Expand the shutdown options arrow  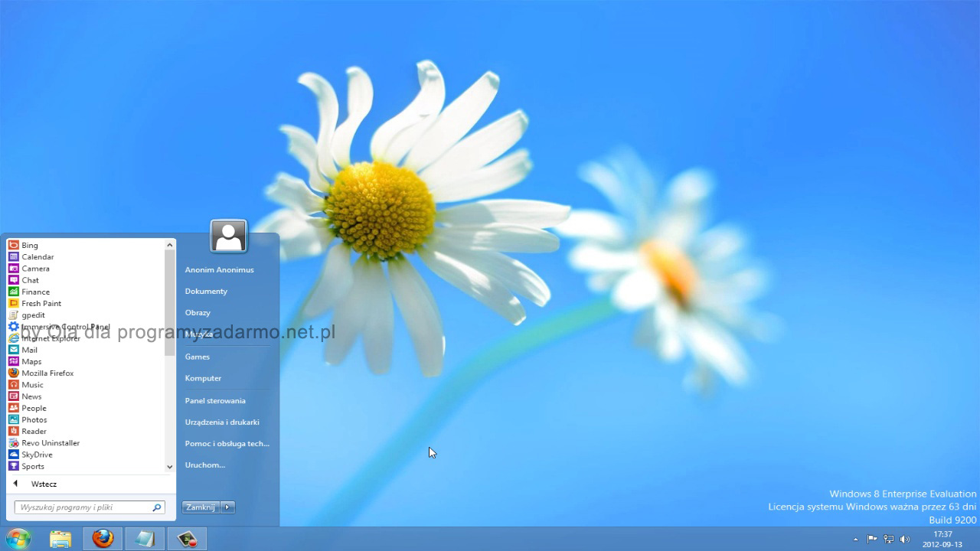pos(227,507)
